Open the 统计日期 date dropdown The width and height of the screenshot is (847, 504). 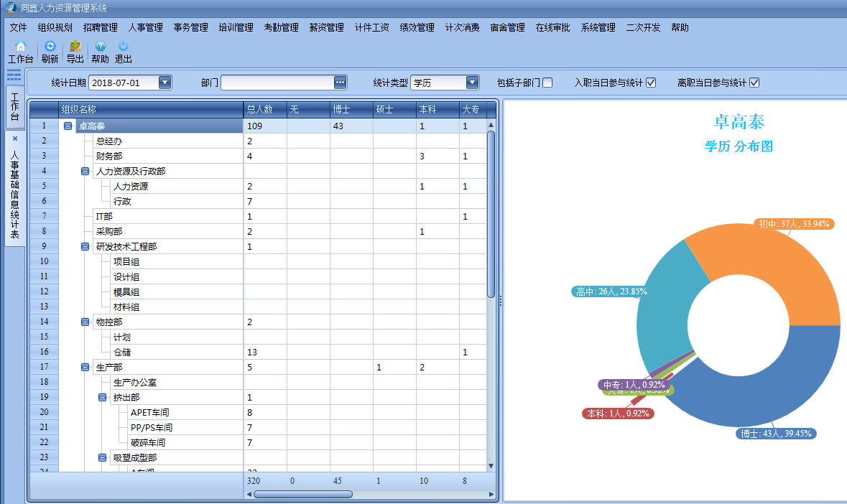coord(165,83)
